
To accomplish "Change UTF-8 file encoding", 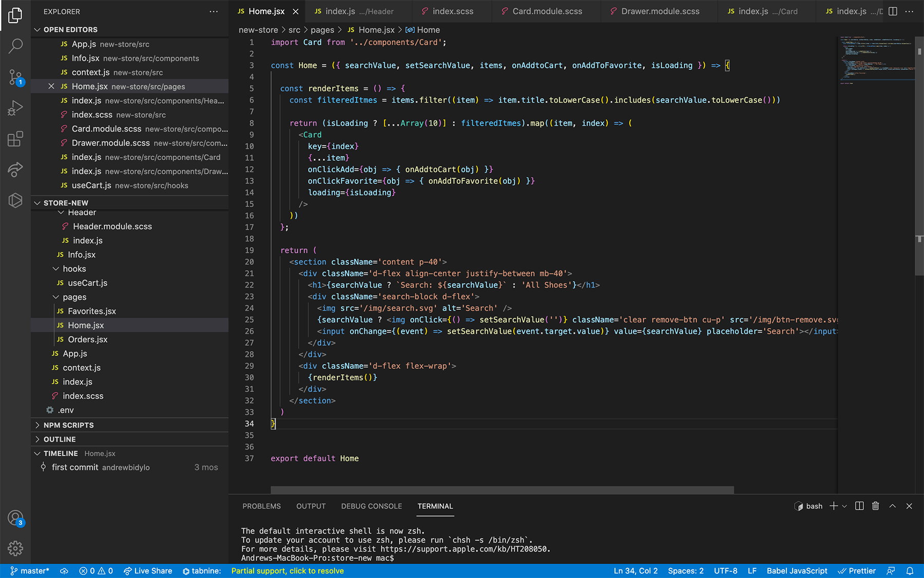I will click(725, 571).
